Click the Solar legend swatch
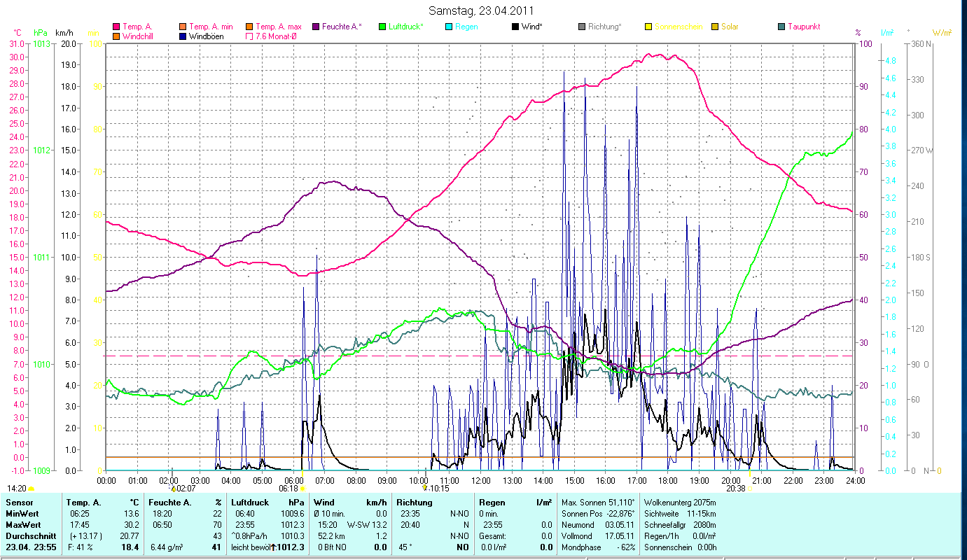Viewport: 967px width, 560px height. click(715, 27)
